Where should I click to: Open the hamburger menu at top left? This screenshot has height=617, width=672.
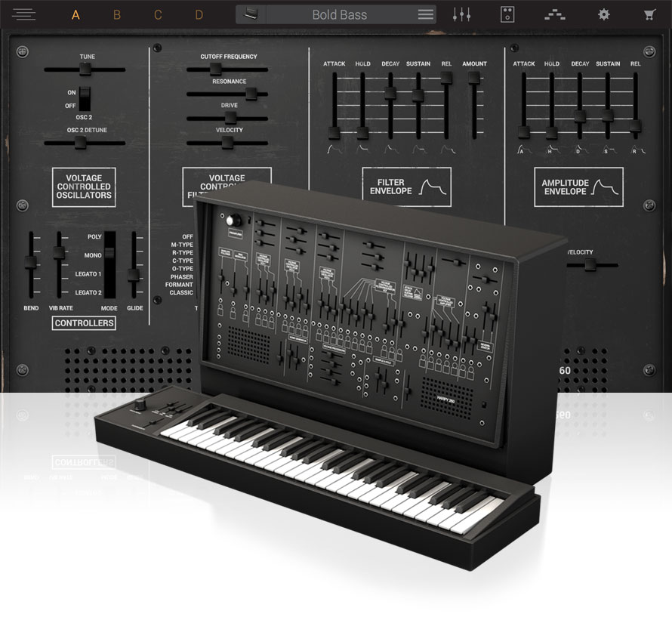click(x=23, y=14)
